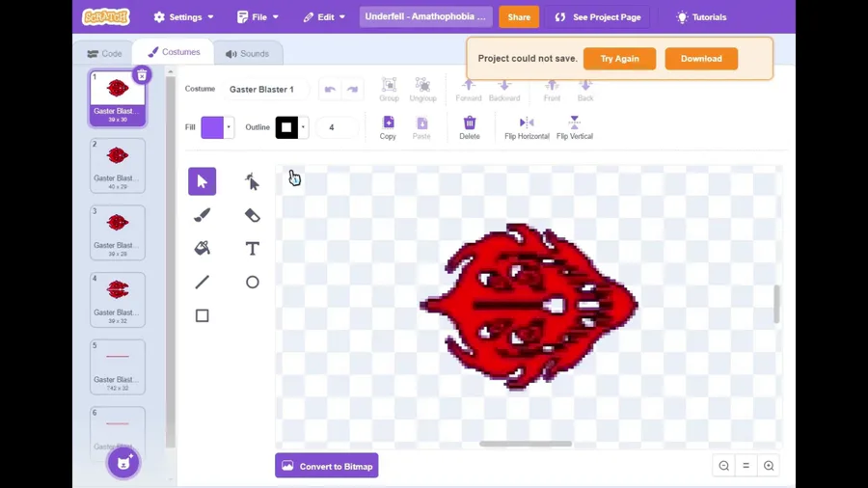Open See Project Page
This screenshot has width=868, height=488.
(598, 17)
